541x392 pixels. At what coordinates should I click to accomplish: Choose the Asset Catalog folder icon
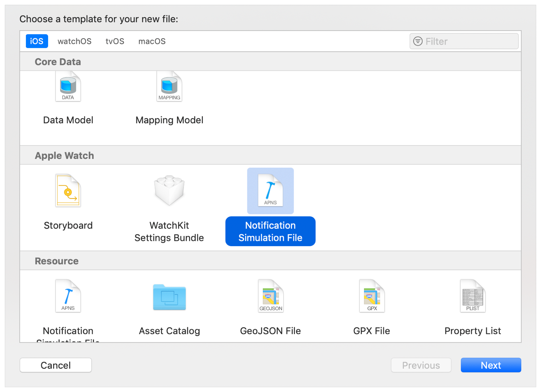[x=169, y=297]
